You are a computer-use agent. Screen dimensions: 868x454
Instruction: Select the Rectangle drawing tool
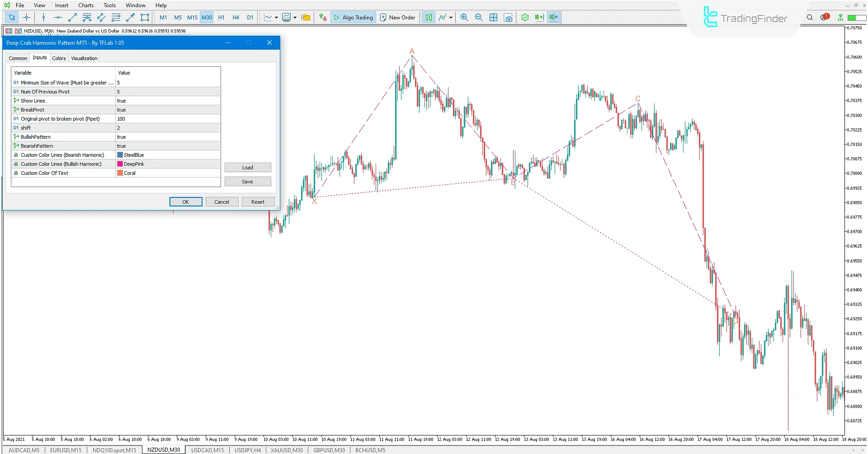tap(145, 17)
